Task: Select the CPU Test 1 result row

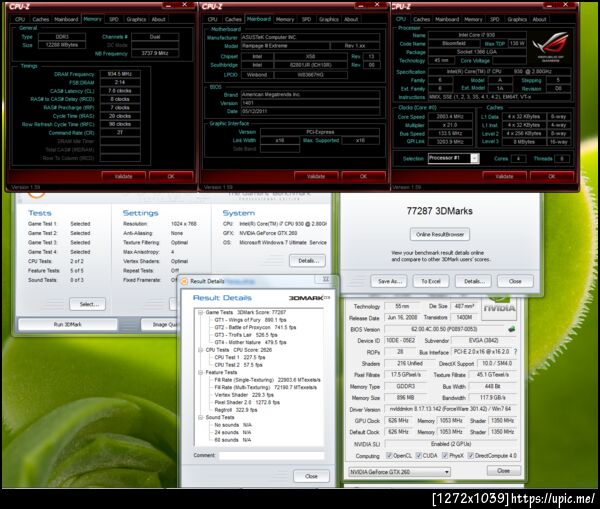Action: click(240, 357)
